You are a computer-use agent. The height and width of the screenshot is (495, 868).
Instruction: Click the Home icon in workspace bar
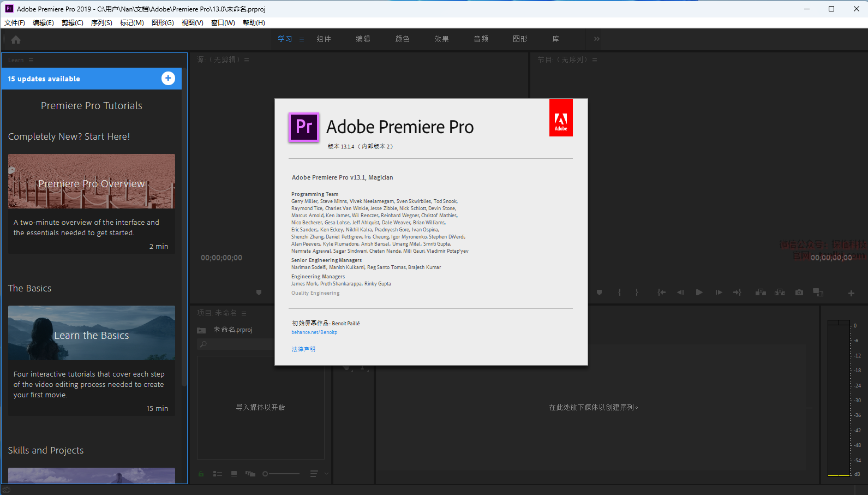click(x=16, y=39)
